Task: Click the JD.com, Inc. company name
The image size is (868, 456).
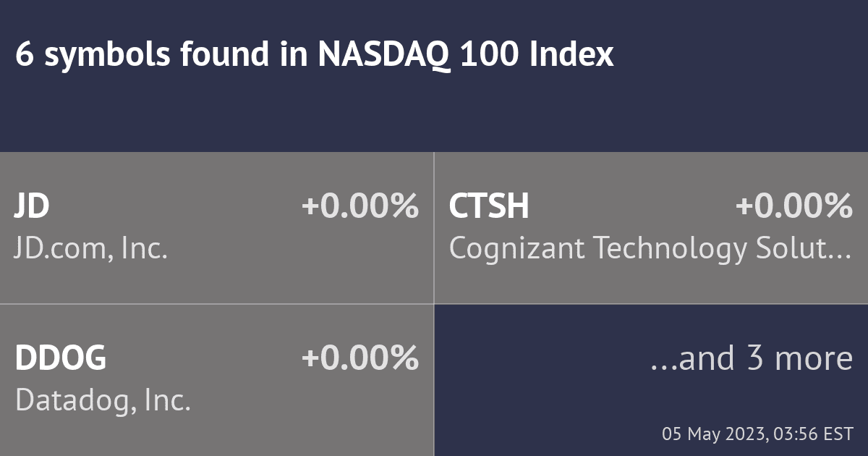Action: [x=91, y=249]
